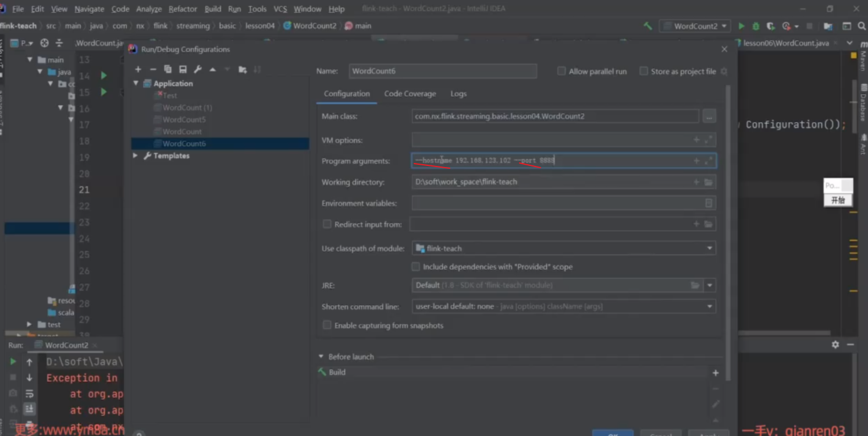Open the Refactor menu

click(182, 9)
